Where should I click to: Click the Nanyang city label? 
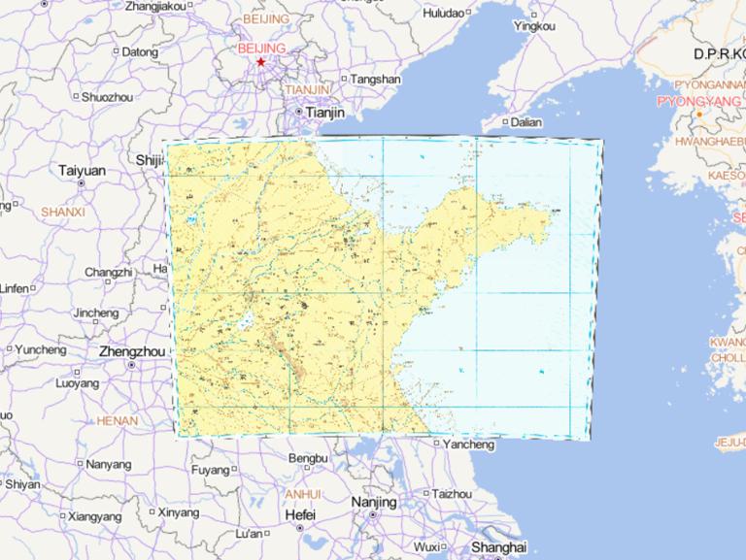(109, 465)
